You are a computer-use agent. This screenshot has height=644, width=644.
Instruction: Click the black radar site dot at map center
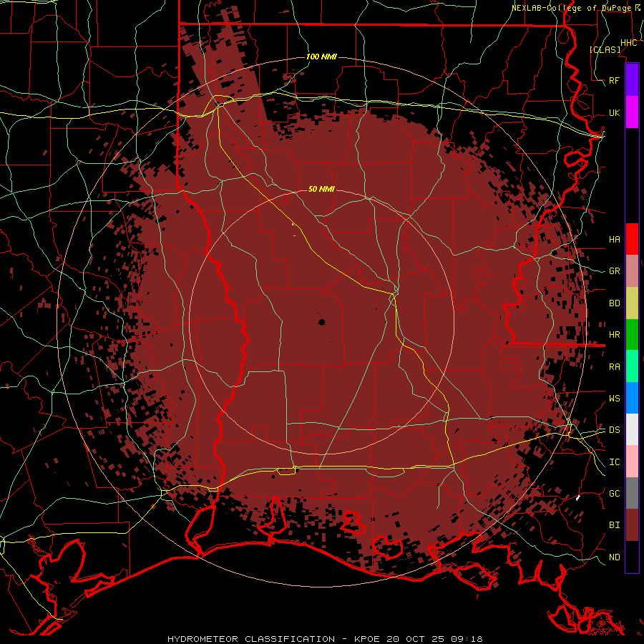(321, 323)
